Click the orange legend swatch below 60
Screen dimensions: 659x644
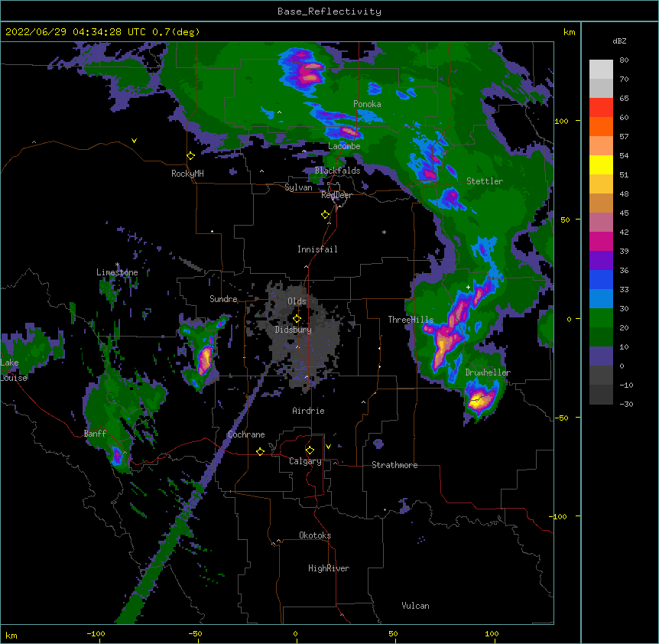(601, 126)
